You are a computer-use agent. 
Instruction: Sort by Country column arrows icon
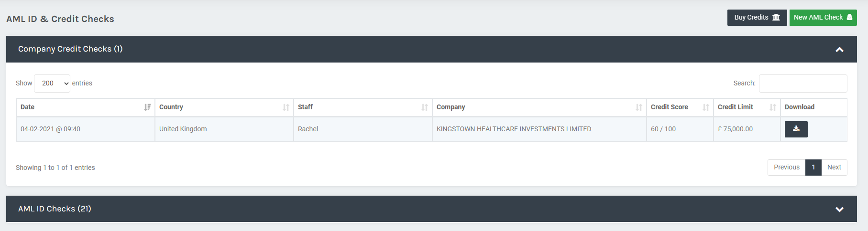pyautogui.click(x=286, y=107)
